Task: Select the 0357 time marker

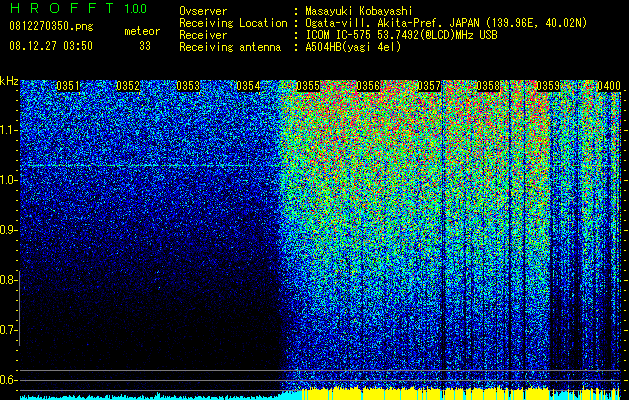Action: 429,86
